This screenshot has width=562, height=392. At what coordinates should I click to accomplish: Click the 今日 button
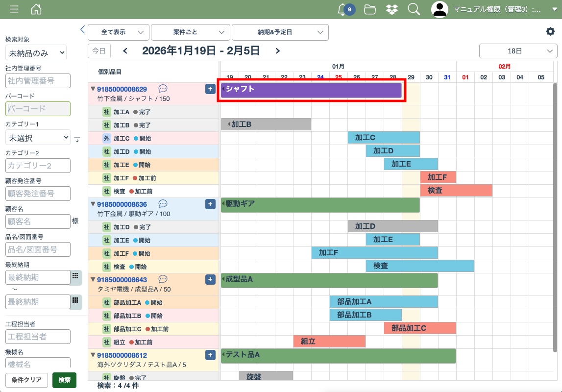(99, 51)
